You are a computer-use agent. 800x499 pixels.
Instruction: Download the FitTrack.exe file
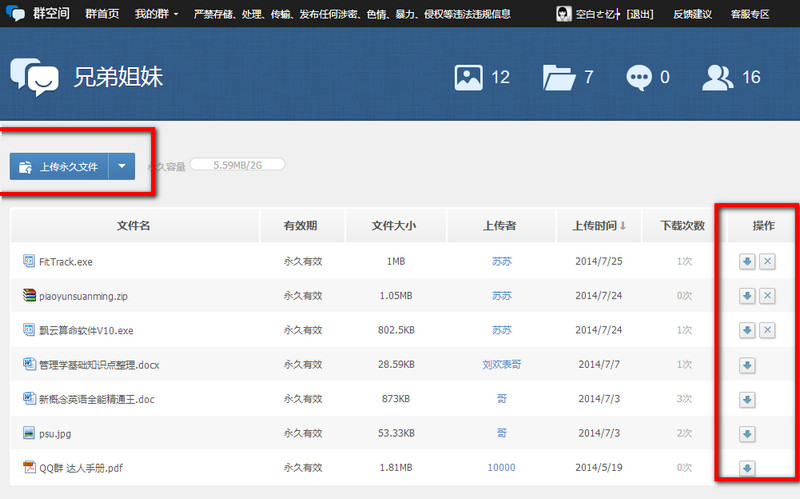pyautogui.click(x=746, y=262)
